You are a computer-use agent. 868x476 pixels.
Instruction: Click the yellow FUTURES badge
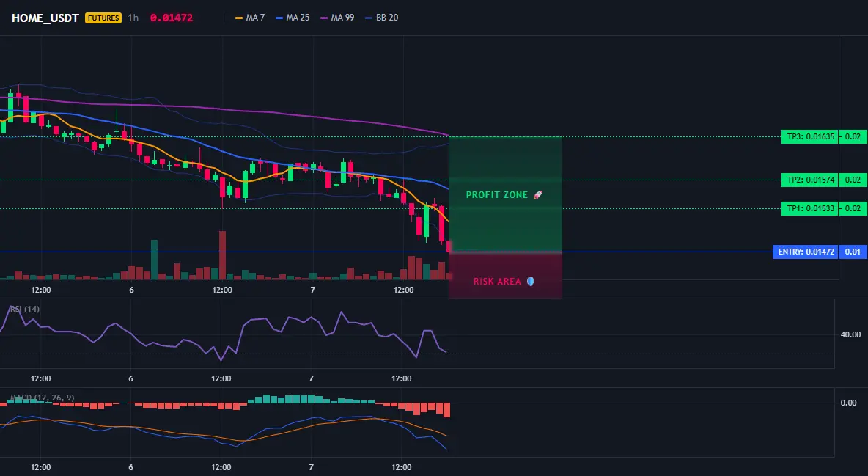pyautogui.click(x=103, y=18)
